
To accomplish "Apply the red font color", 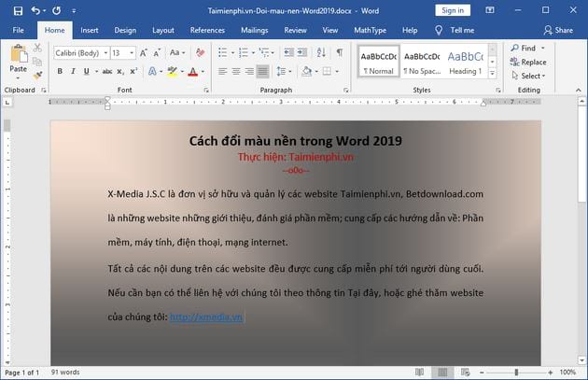I will click(x=193, y=71).
